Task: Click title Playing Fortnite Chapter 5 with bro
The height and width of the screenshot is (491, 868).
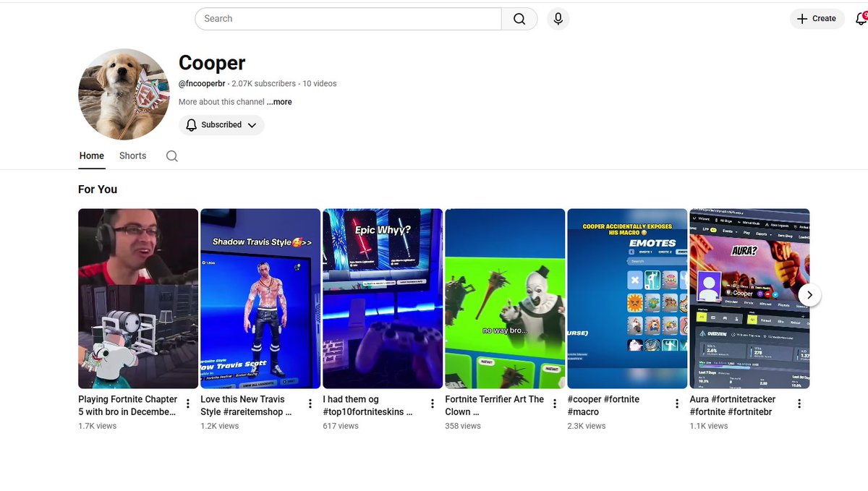Action: tap(128, 406)
